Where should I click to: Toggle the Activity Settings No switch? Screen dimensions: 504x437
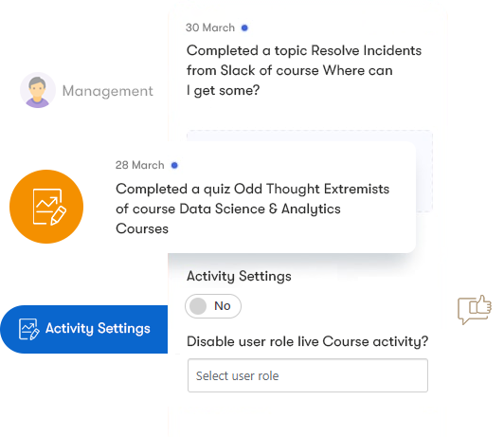tap(213, 306)
